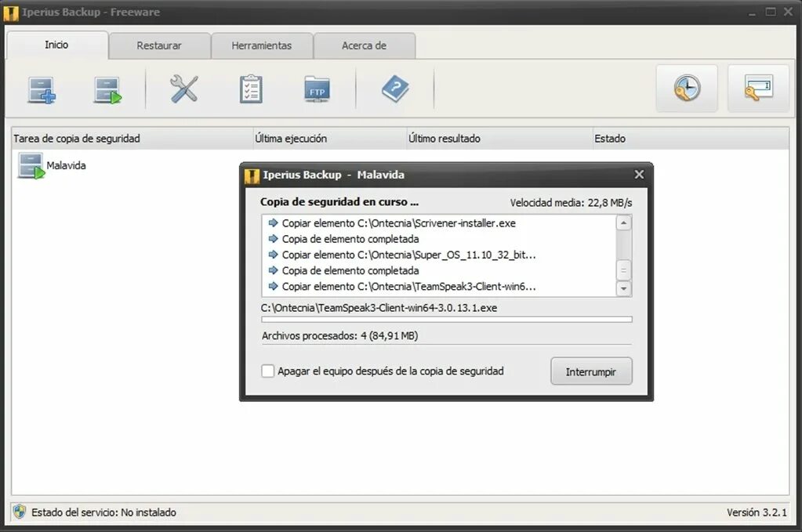Image resolution: width=802 pixels, height=532 pixels.
Task: Open the Herramientas tab
Action: [x=262, y=45]
